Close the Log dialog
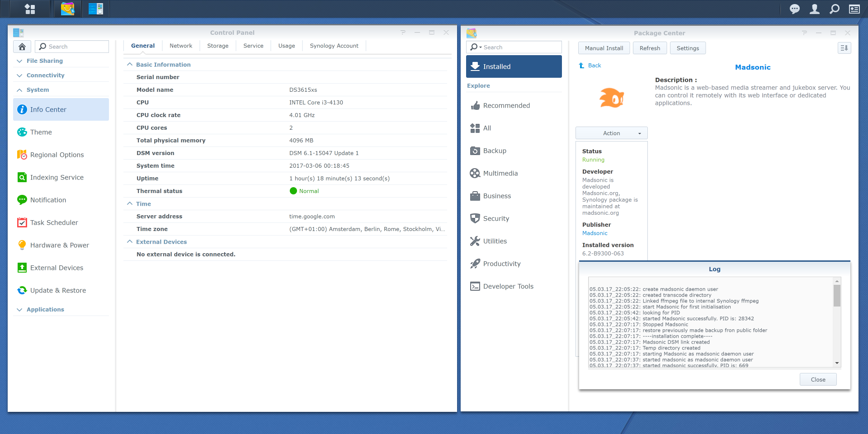This screenshot has height=434, width=868. coord(818,379)
